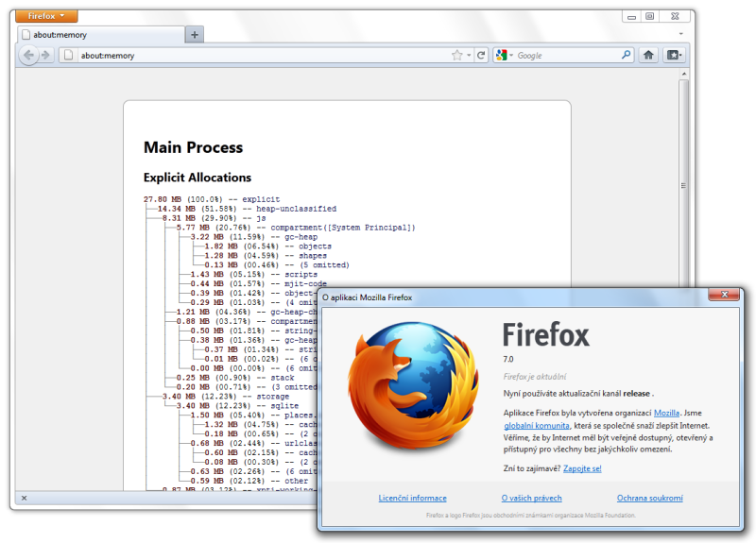The height and width of the screenshot is (543, 756).
Task: Open the URL history dropdown arrow
Action: pyautogui.click(x=469, y=56)
